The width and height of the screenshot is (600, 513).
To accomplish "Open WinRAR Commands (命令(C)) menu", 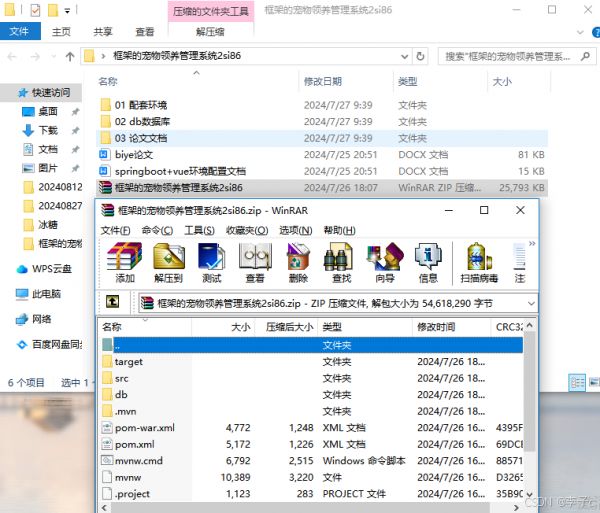I will click(x=157, y=230).
